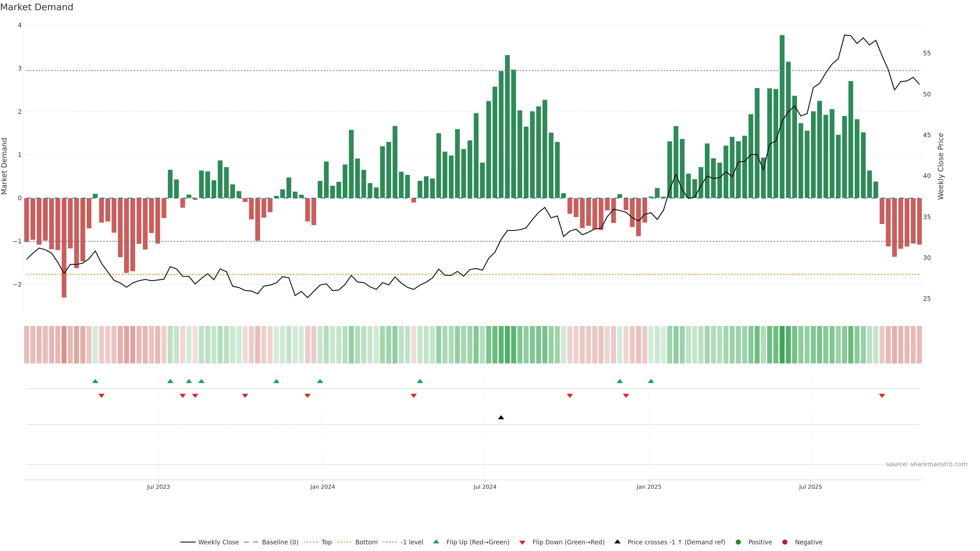Click the black price-cross triangle marker
This screenshot has width=980, height=551.
501,418
